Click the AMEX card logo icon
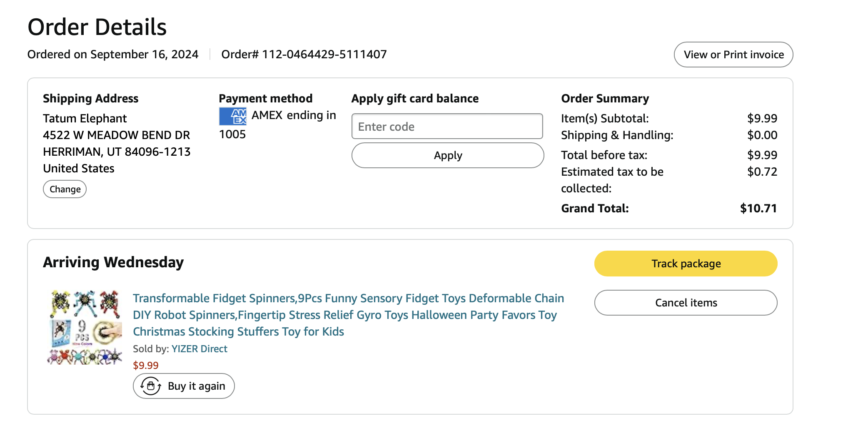Image resolution: width=868 pixels, height=423 pixels. 233,116
